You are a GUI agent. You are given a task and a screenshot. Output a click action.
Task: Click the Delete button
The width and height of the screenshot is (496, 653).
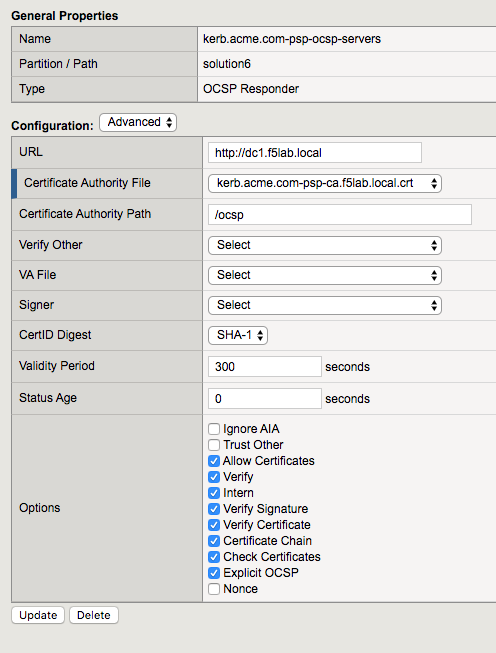coord(94,615)
